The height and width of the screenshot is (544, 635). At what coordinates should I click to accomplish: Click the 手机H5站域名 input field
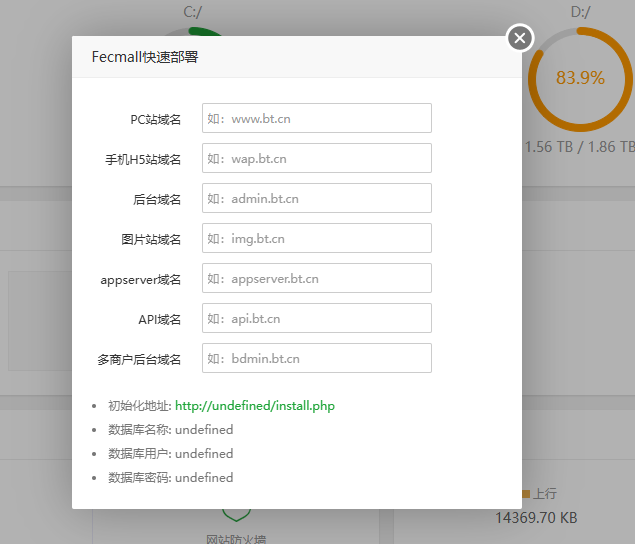(x=317, y=158)
